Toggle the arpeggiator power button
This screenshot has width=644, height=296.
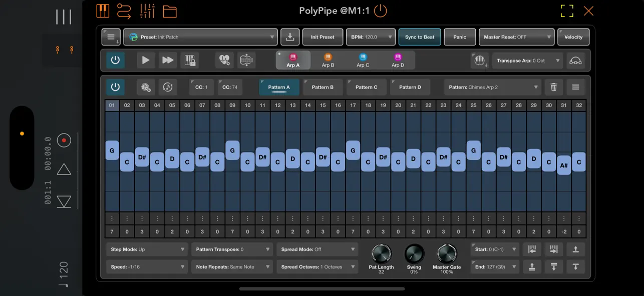(x=115, y=59)
